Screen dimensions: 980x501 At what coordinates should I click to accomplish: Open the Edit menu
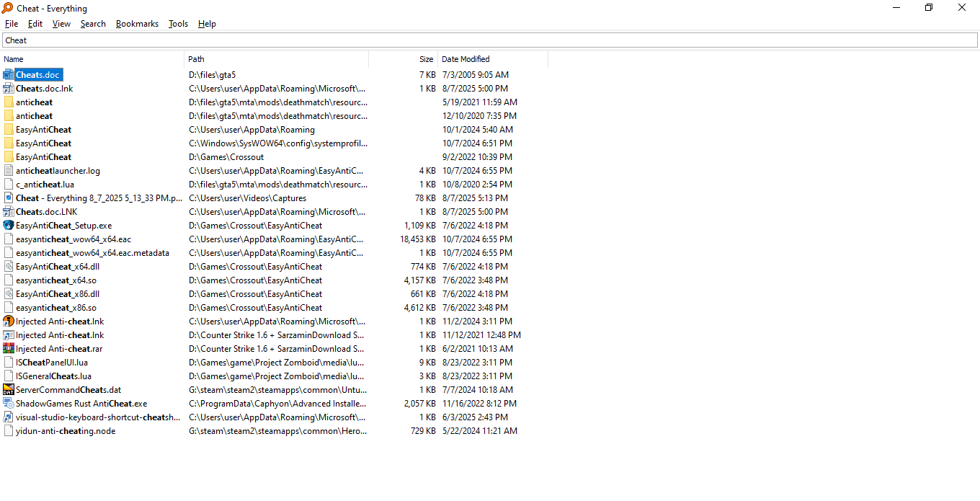pyautogui.click(x=35, y=24)
